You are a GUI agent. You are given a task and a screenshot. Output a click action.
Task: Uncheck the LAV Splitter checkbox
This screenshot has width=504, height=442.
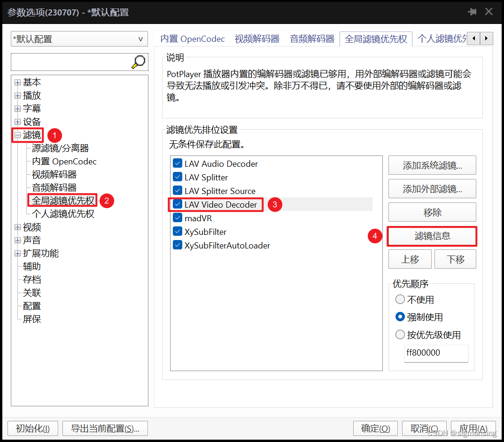178,177
